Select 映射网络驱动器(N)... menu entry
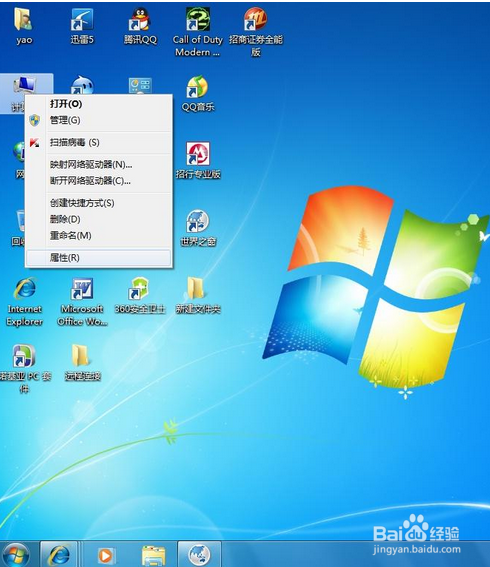Image resolution: width=490 pixels, height=567 pixels. tap(99, 165)
